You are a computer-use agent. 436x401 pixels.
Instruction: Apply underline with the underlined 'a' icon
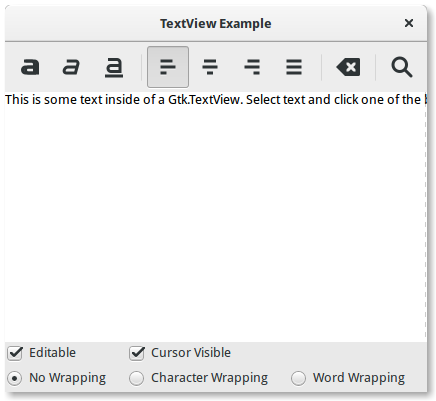point(114,67)
